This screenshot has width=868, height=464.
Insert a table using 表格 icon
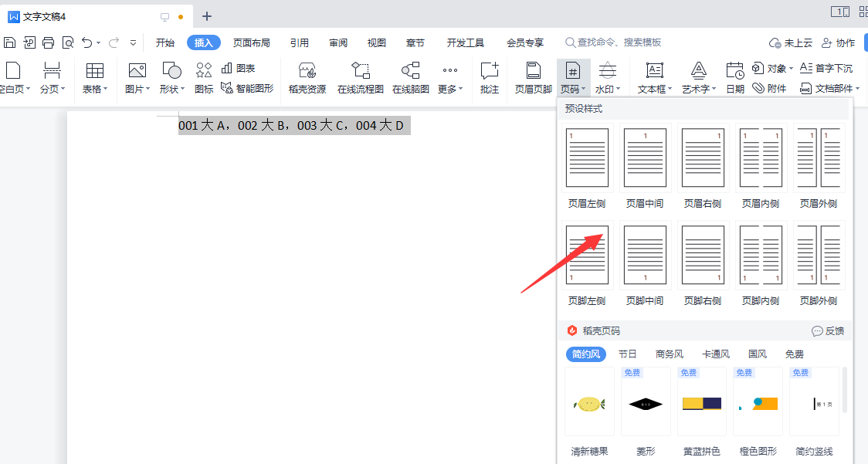coord(95,78)
